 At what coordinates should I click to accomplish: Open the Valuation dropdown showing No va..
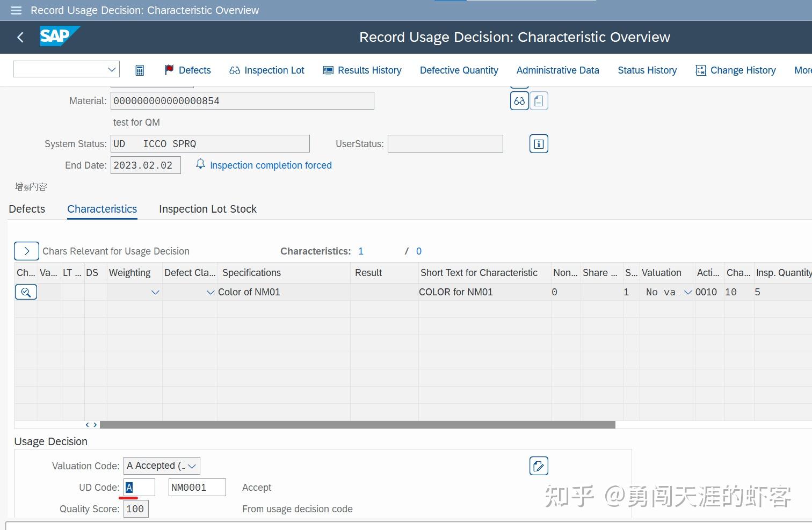coord(687,292)
